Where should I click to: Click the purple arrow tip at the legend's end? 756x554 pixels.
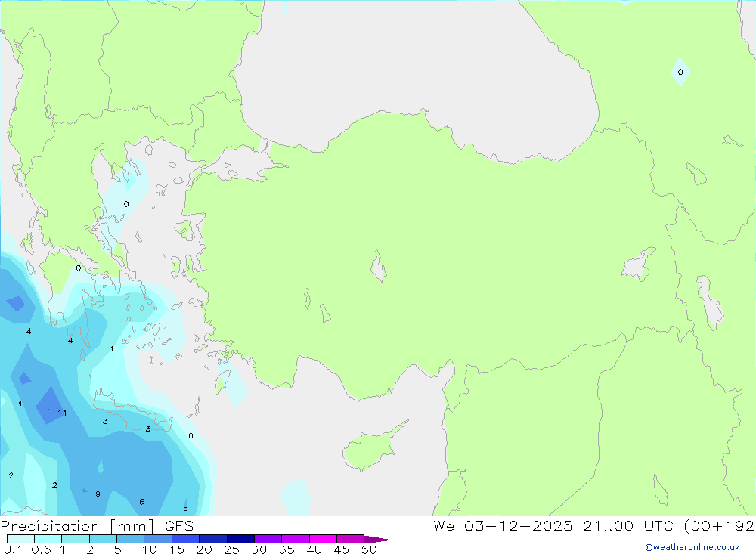point(378,540)
